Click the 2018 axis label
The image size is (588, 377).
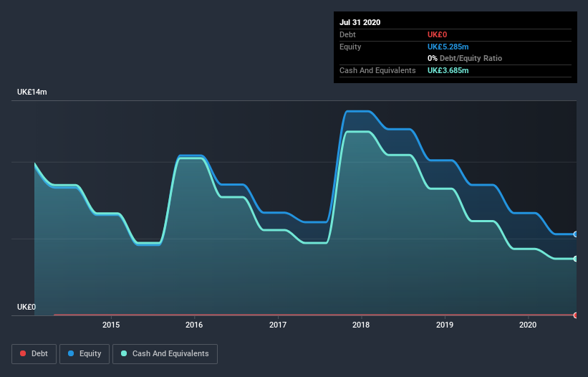click(x=361, y=325)
